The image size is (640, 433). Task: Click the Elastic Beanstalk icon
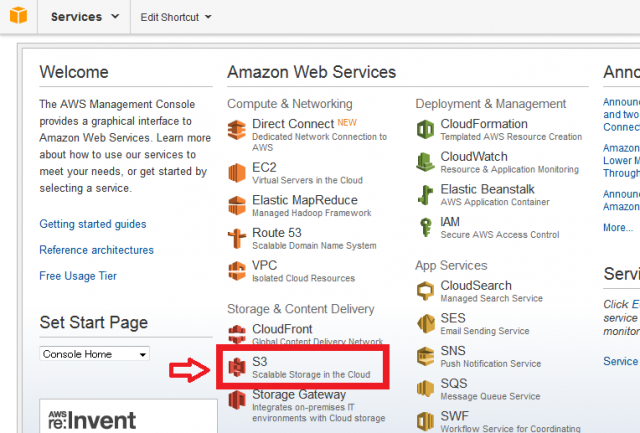(425, 195)
